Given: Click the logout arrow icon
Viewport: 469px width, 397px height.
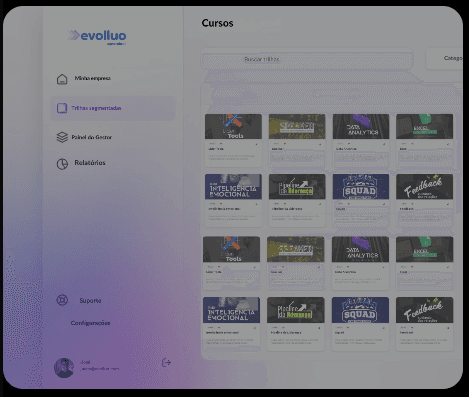Looking at the screenshot, I should pos(166,362).
